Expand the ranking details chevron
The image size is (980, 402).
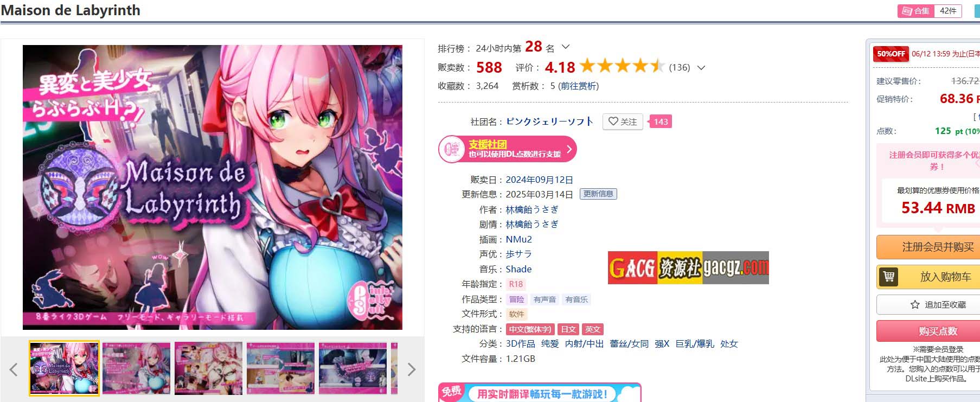[x=566, y=47]
